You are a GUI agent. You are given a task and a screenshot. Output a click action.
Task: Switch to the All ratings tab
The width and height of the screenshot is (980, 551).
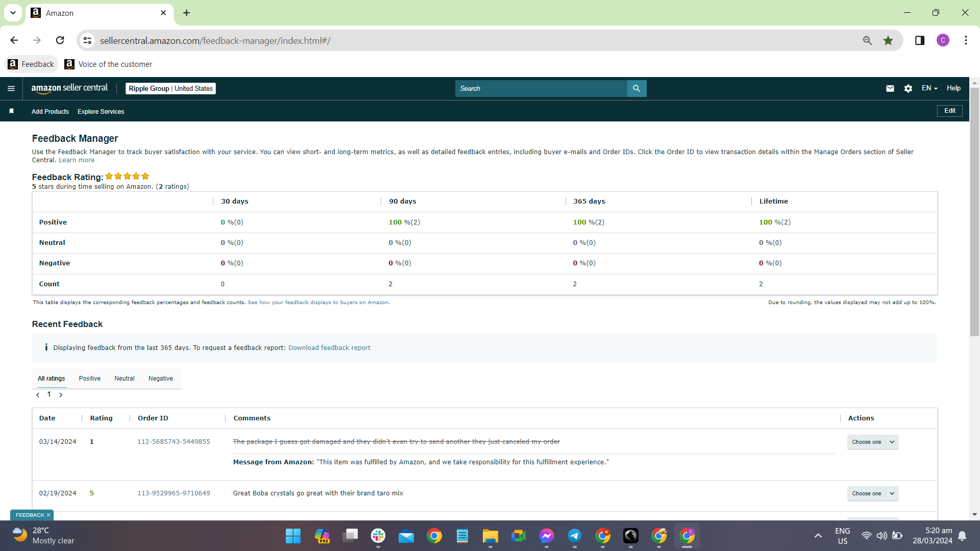[52, 379]
